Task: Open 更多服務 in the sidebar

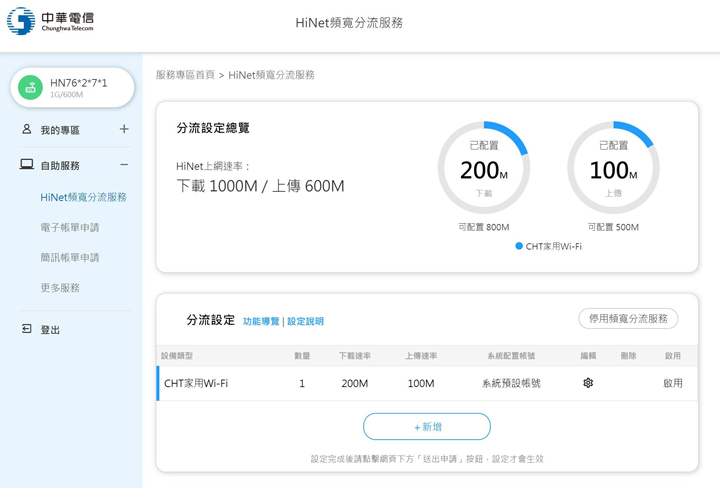Action: click(60, 288)
